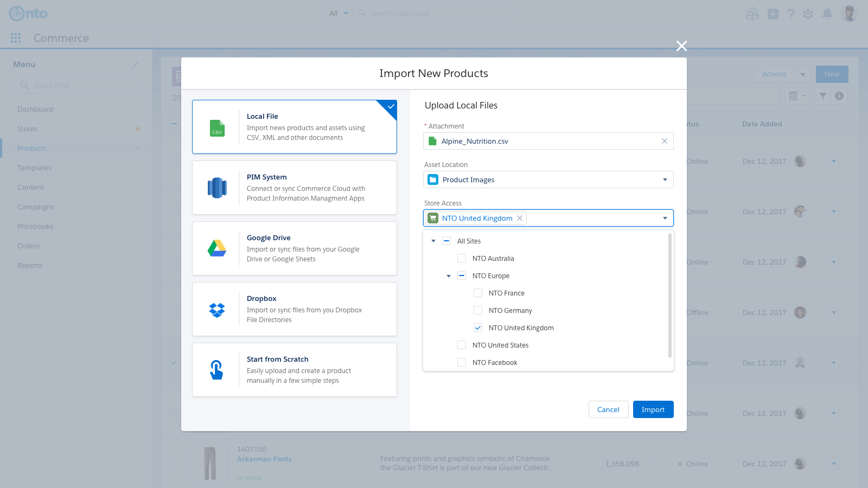Uncheck the NTO United Kingdom checkbox
The height and width of the screenshot is (488, 868).
(x=478, y=328)
